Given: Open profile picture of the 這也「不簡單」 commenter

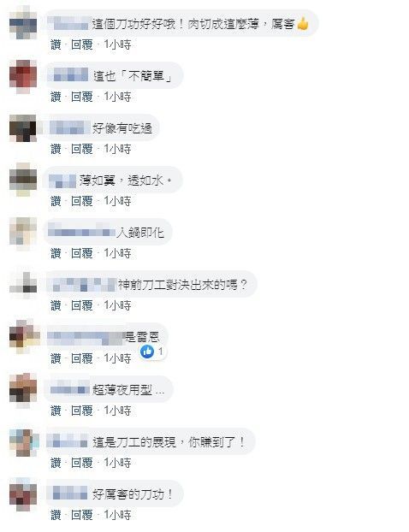Looking at the screenshot, I should [x=23, y=77].
